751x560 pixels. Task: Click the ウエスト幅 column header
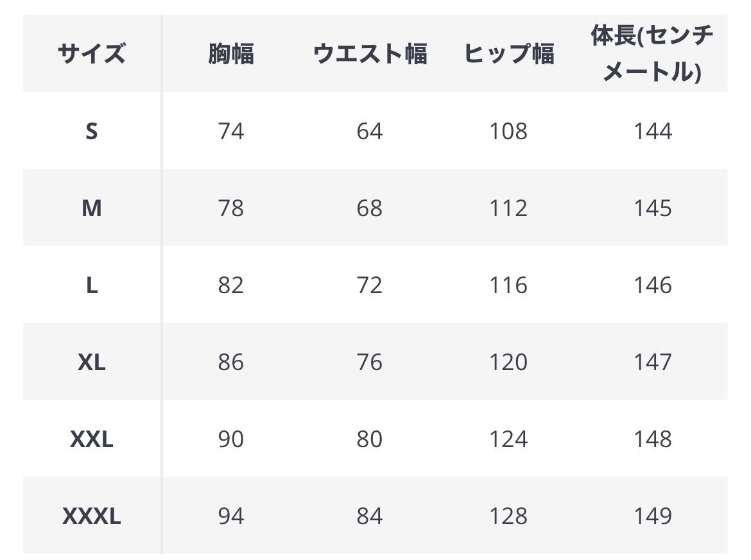(x=370, y=54)
